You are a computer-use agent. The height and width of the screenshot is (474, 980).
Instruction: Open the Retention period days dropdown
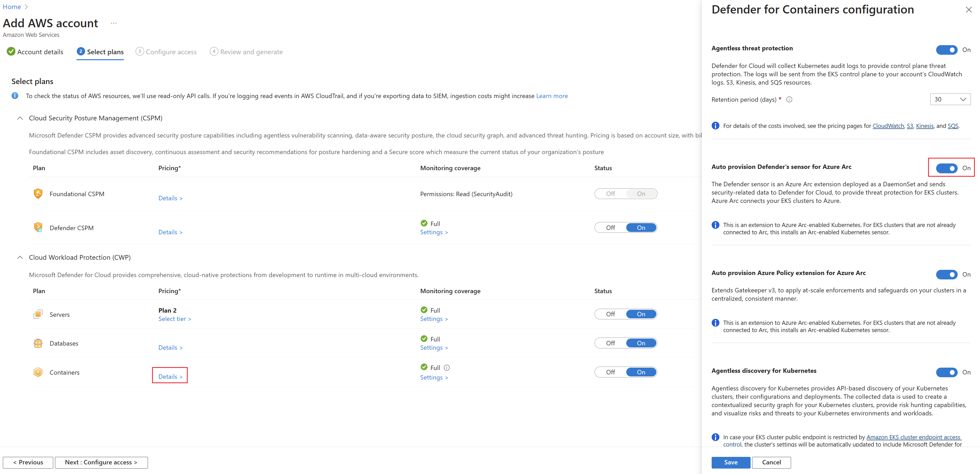pos(950,99)
